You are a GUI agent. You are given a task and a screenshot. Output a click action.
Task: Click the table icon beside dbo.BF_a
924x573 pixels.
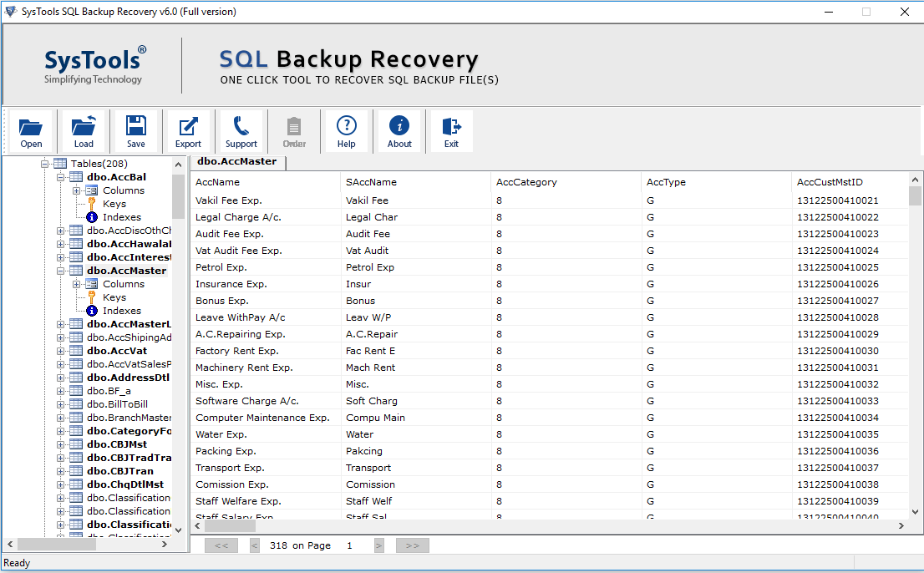pos(76,391)
